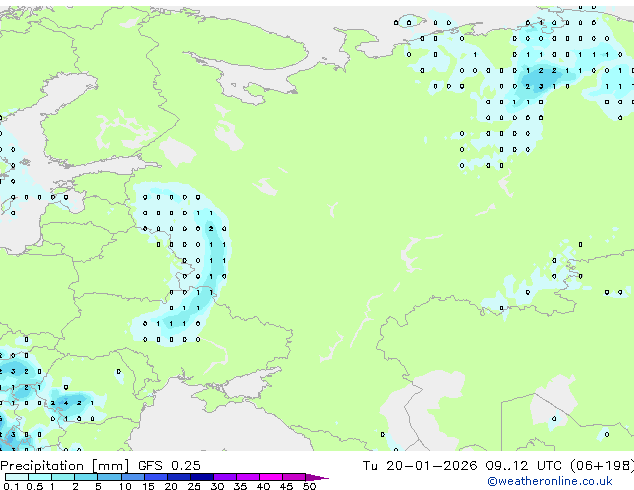Select the 30–35 mm purple legend swatch
Viewport: 634px width, 490px height.
pyautogui.click(x=224, y=477)
